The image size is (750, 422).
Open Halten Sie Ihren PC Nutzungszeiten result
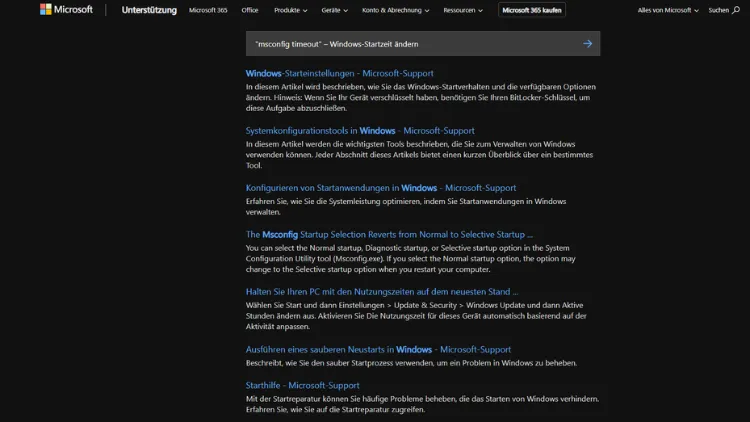tap(382, 292)
